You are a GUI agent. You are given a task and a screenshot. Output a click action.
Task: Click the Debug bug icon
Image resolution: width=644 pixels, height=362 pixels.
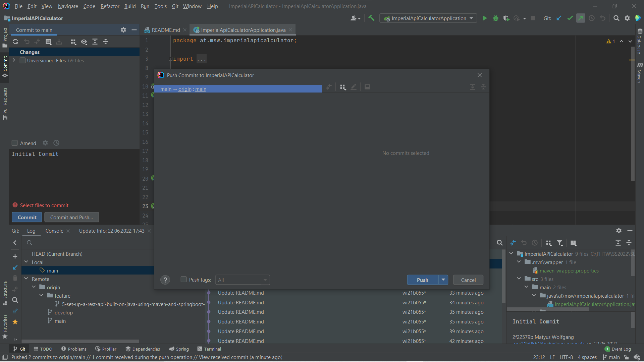tap(495, 18)
